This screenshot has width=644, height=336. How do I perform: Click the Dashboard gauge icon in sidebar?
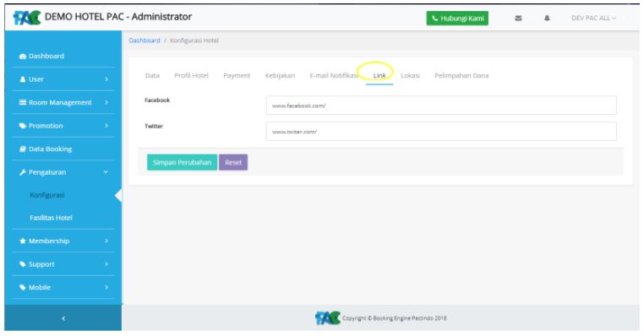[23, 57]
